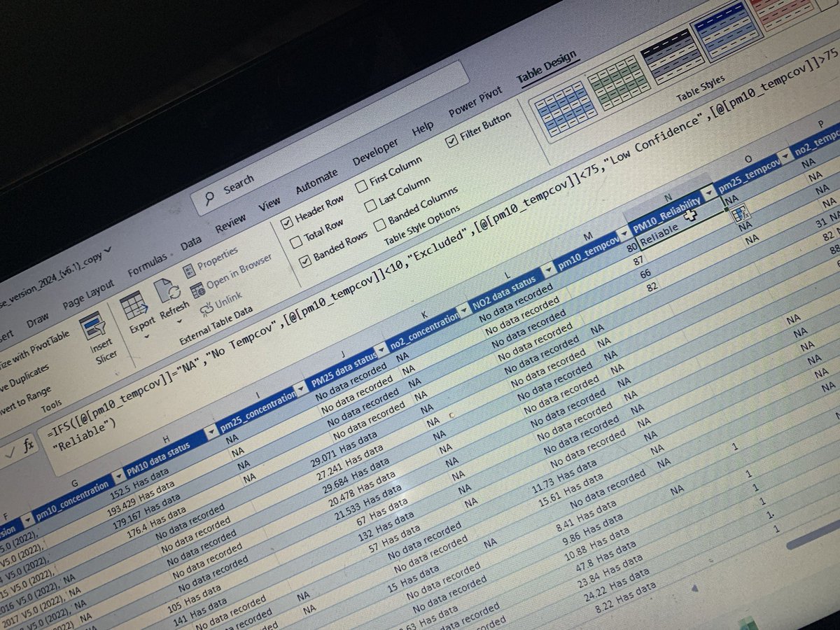Toggle the Banded Rows checkbox
Image resolution: width=840 pixels, height=630 pixels.
coord(307,262)
